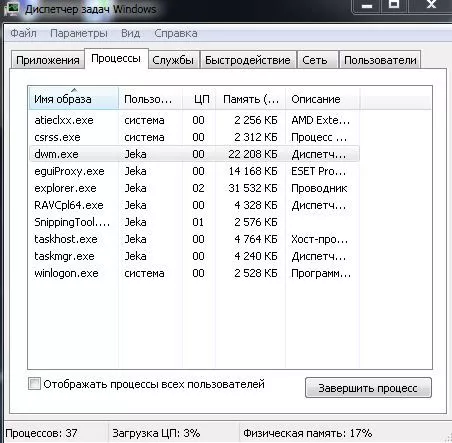Sort processes by the Имя образа column

tap(74, 98)
